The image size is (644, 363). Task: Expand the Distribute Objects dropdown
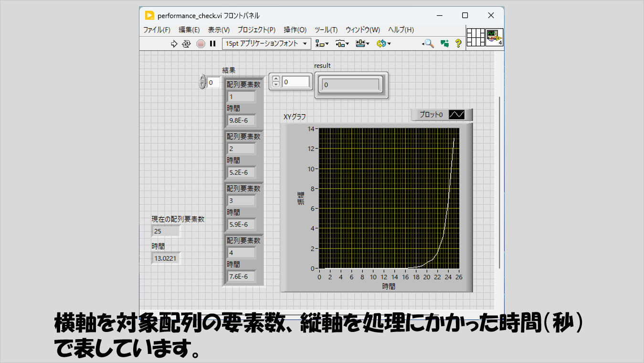[x=342, y=43]
